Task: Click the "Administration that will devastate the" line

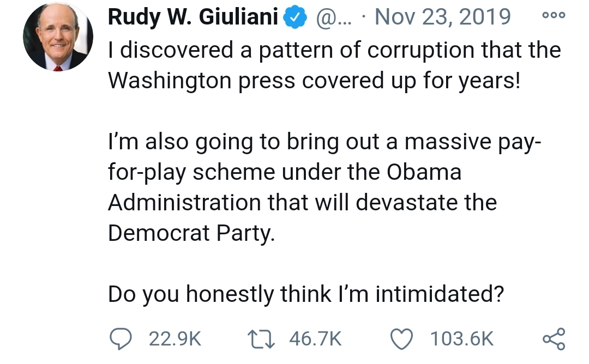Action: (302, 203)
